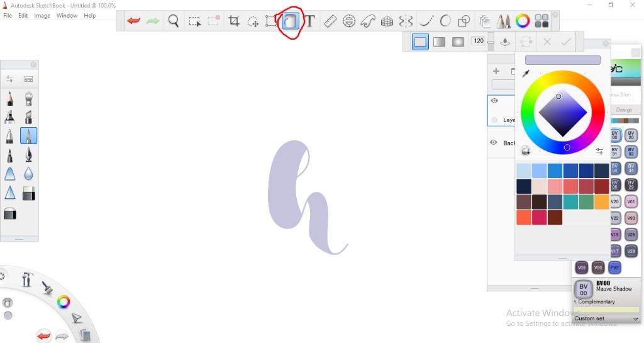Click the green Redo arrow in top toolbar
644x343 pixels.
click(x=153, y=21)
